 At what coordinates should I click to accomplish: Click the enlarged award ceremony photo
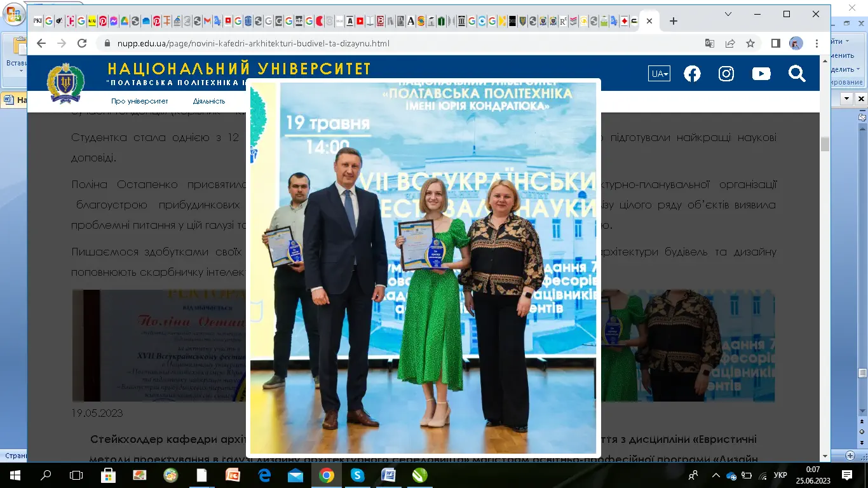[x=423, y=267]
